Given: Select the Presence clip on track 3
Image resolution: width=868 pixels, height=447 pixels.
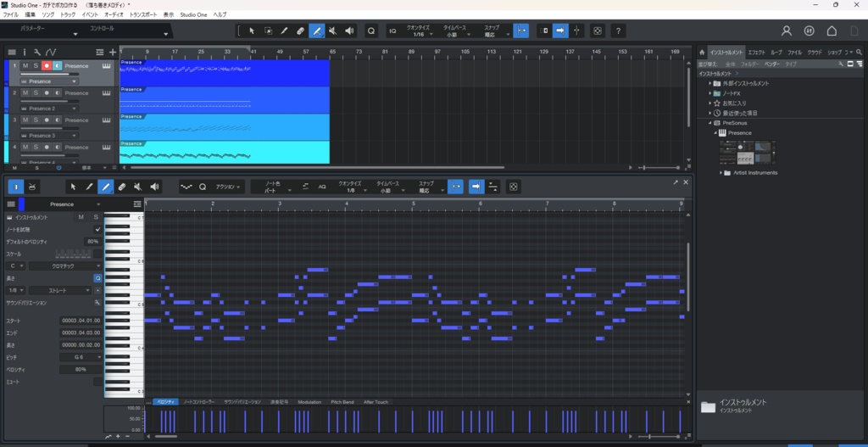Looking at the screenshot, I should click(224, 127).
